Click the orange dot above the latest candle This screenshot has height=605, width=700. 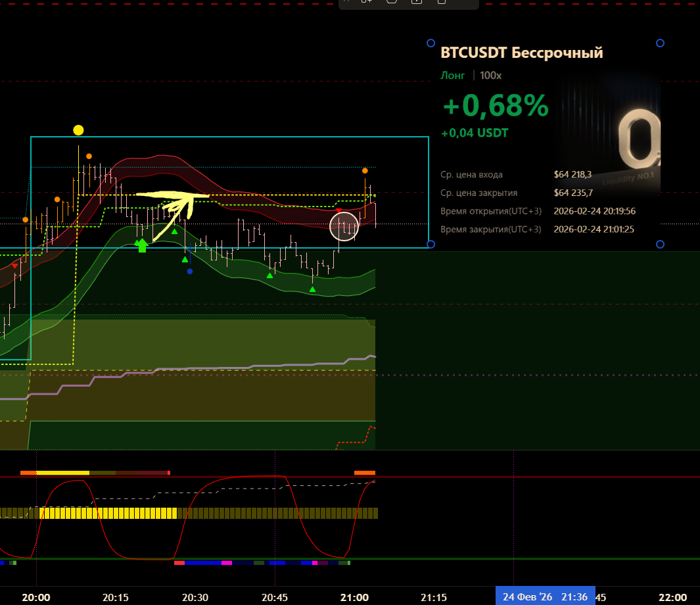(x=365, y=171)
